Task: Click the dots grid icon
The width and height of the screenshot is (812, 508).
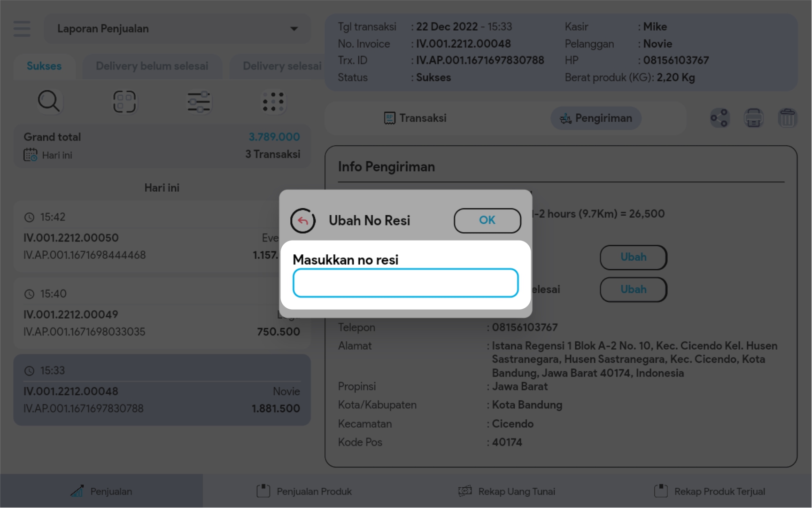Action: [x=273, y=102]
